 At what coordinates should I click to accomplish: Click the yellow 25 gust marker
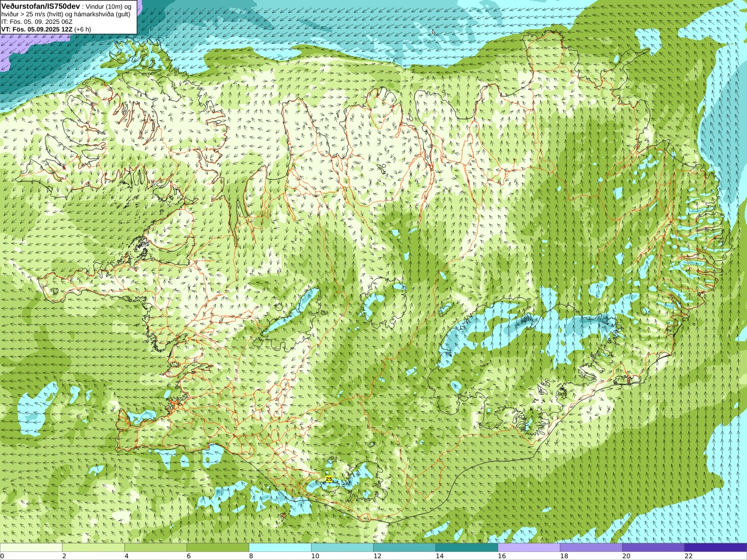[329, 479]
